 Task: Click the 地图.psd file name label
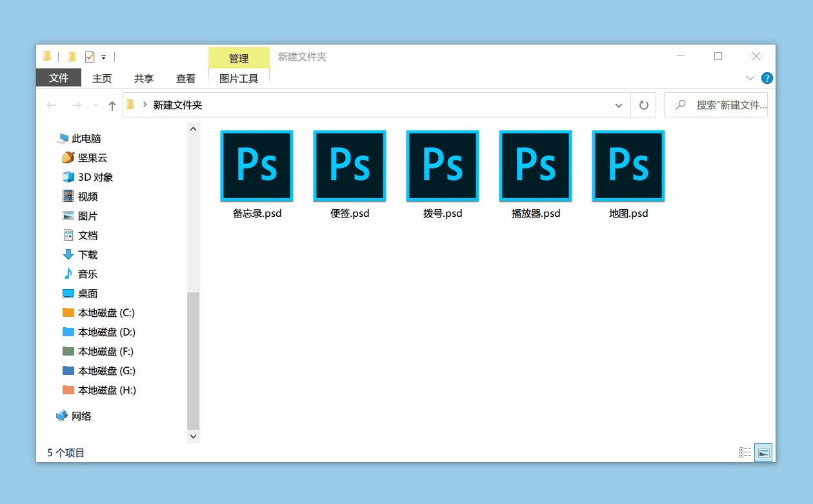tap(628, 214)
